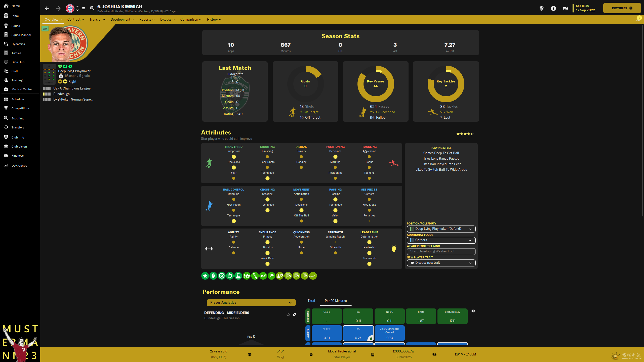Image resolution: width=644 pixels, height=362 pixels.
Task: Click the stopwatch trait badge
Action: click(x=230, y=276)
